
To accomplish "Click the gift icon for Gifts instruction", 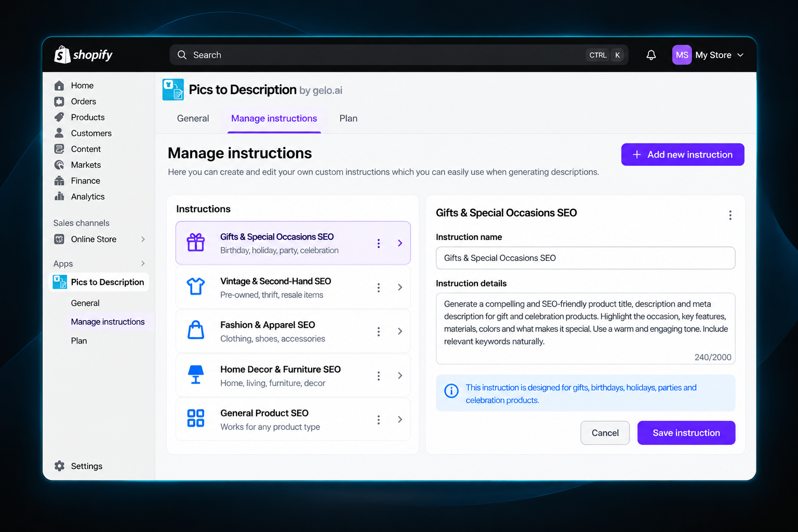I will [196, 243].
